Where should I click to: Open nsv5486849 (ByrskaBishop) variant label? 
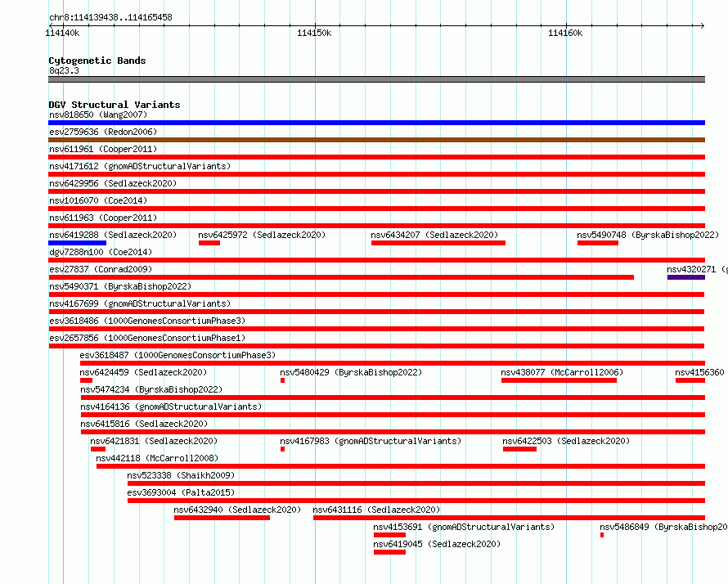point(663,527)
